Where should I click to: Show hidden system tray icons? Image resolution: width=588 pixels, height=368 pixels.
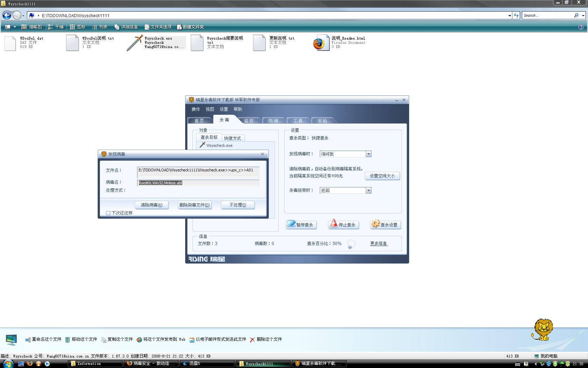click(535, 364)
